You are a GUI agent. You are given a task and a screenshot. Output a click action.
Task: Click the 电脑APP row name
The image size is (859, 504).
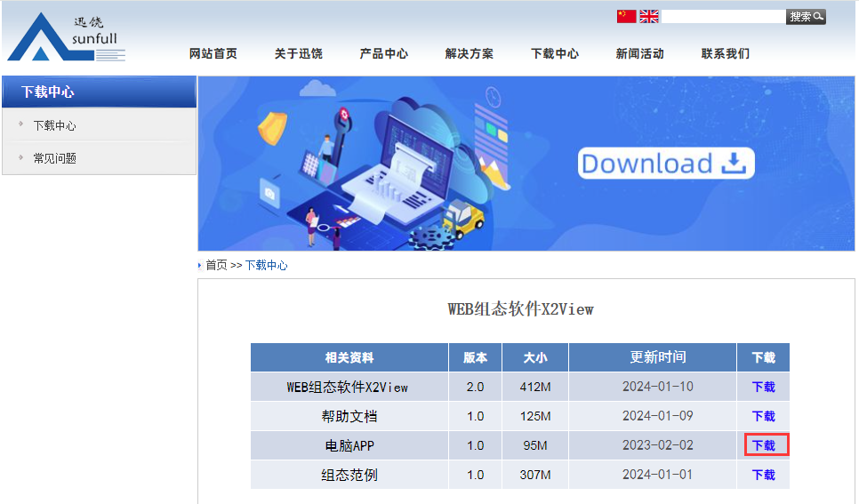[349, 446]
